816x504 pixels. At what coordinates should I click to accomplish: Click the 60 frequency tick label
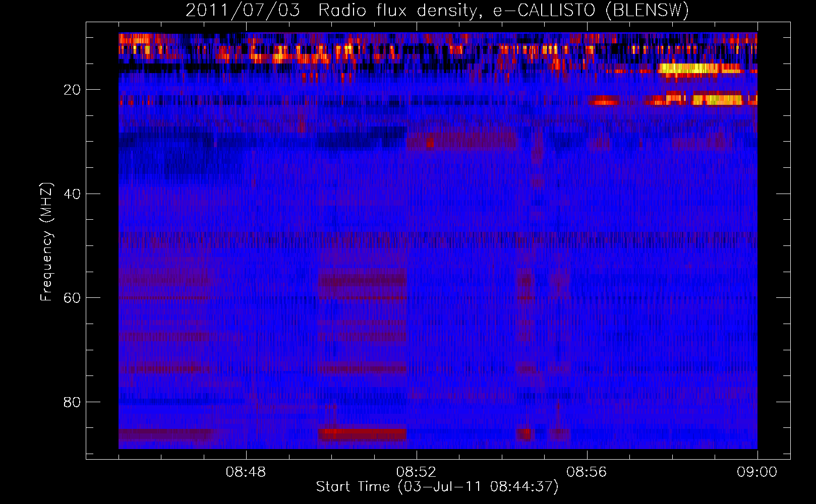(72, 298)
